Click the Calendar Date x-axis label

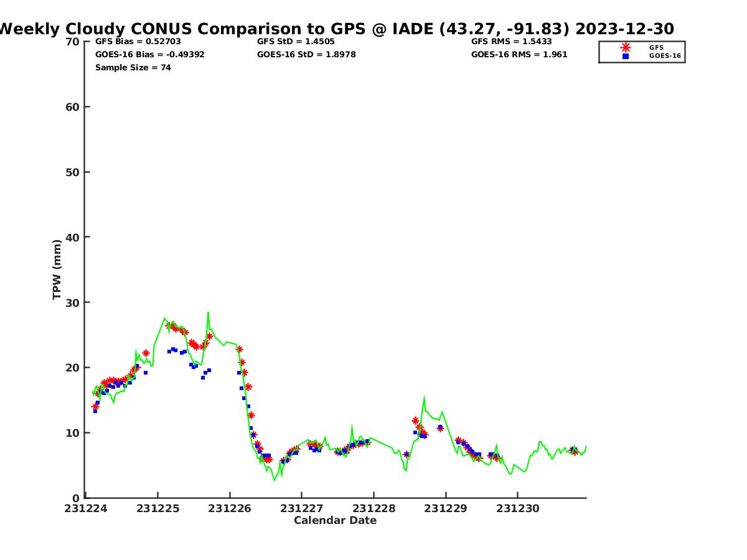point(335,520)
